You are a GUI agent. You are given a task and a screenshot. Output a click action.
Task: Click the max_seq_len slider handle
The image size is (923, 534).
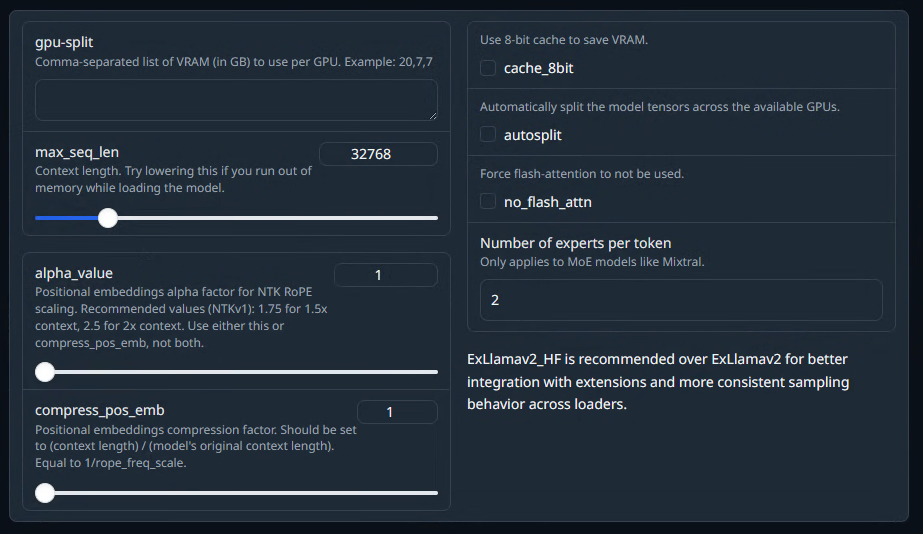point(108,218)
